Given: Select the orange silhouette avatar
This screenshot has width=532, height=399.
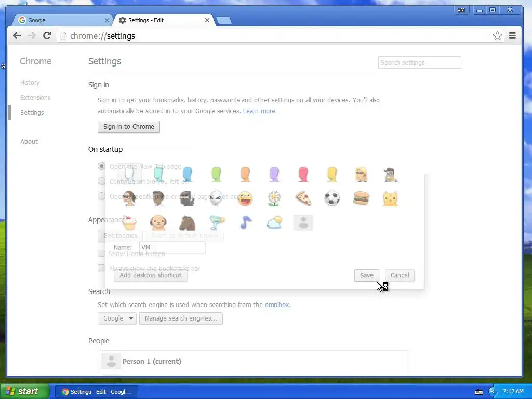Looking at the screenshot, I should [x=245, y=175].
